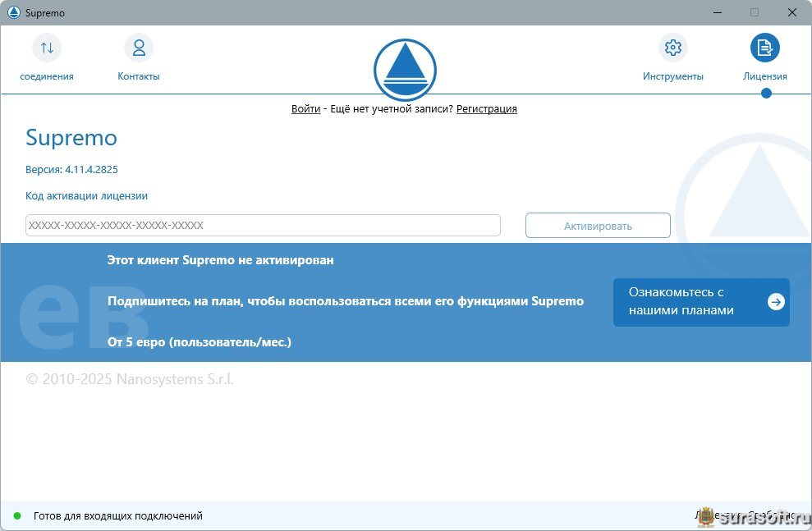
Task: Maximize the Supremo window
Action: pyautogui.click(x=755, y=12)
